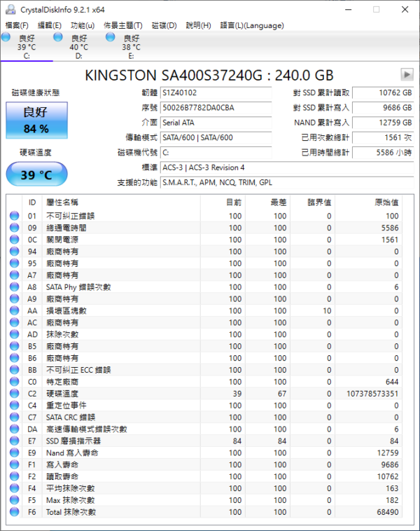Click the 39 °C temperature button
Image resolution: width=420 pixels, height=531 pixels.
pyautogui.click(x=36, y=174)
